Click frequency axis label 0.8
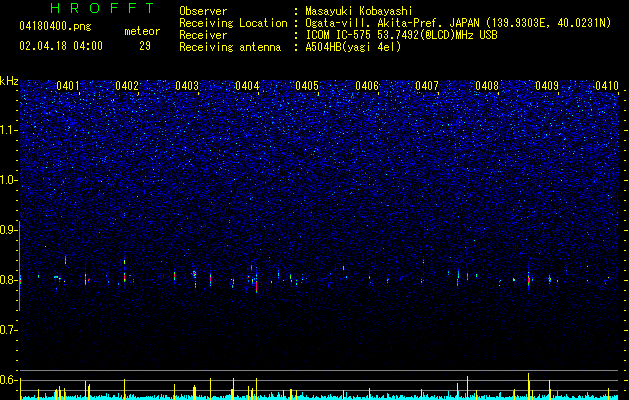 point(9,280)
